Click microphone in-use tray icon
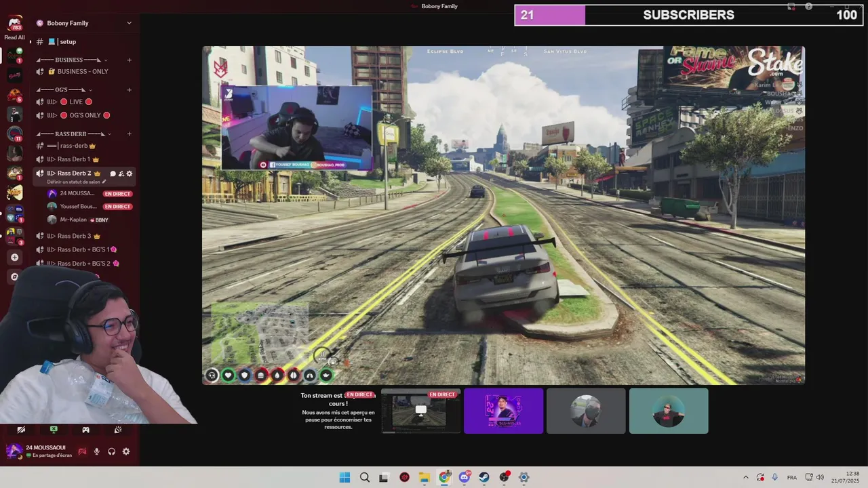Image resolution: width=868 pixels, height=488 pixels. [x=775, y=477]
